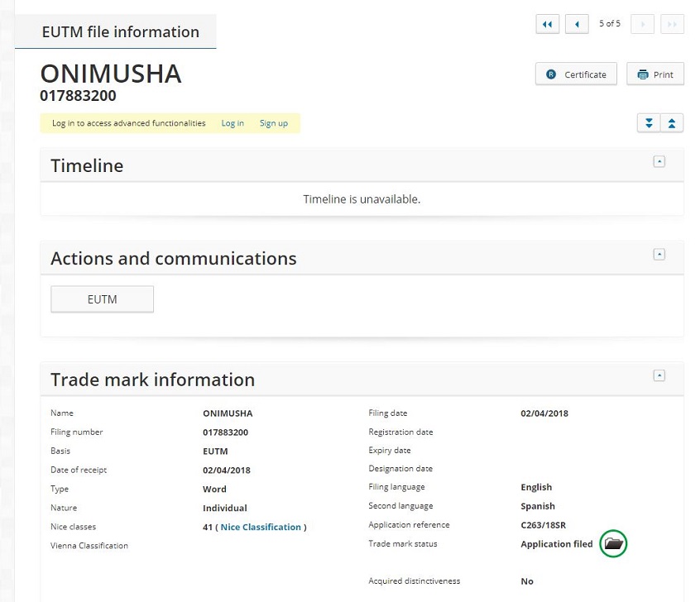700x602 pixels.
Task: Print the EUTM file information
Action: click(654, 74)
